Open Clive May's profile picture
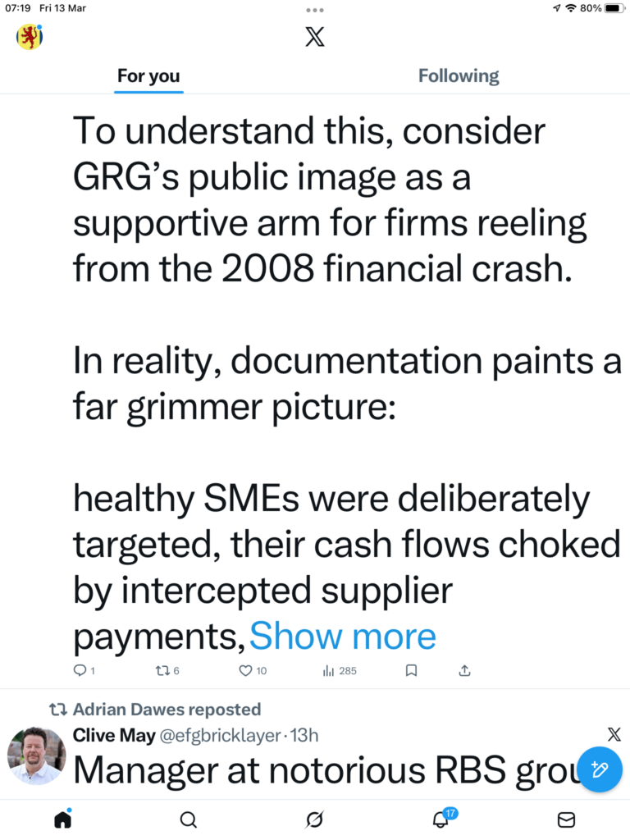The width and height of the screenshot is (630, 840). [x=37, y=755]
